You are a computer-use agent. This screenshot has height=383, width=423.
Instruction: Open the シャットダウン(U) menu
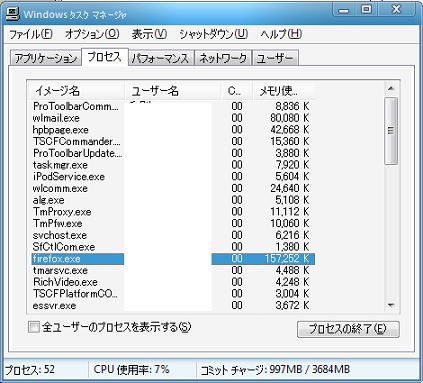213,34
